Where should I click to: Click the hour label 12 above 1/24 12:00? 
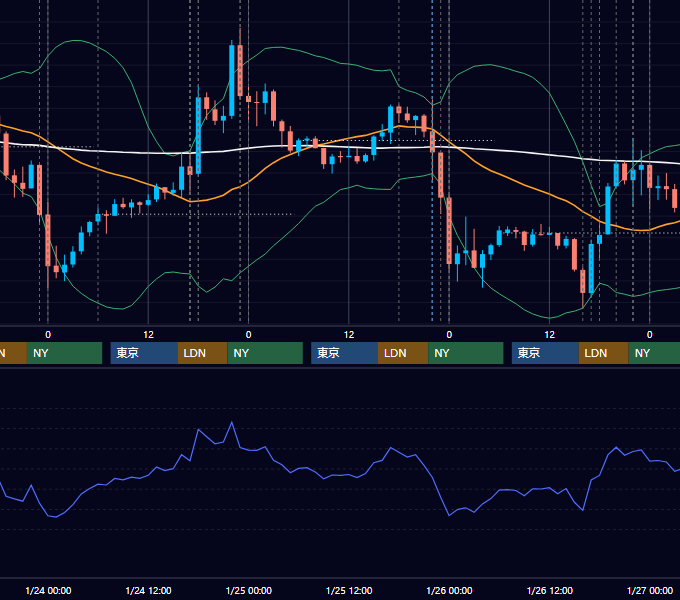tap(148, 335)
